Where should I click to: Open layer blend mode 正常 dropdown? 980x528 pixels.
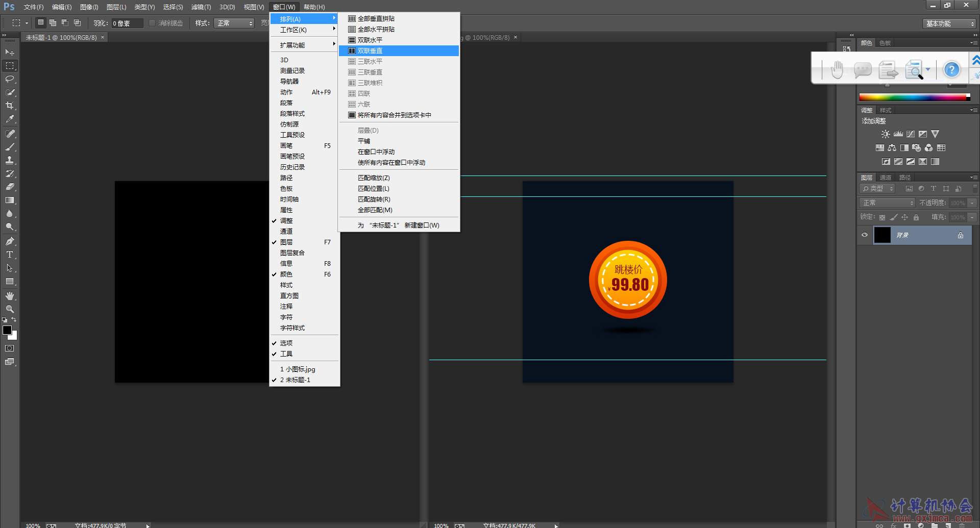point(887,203)
